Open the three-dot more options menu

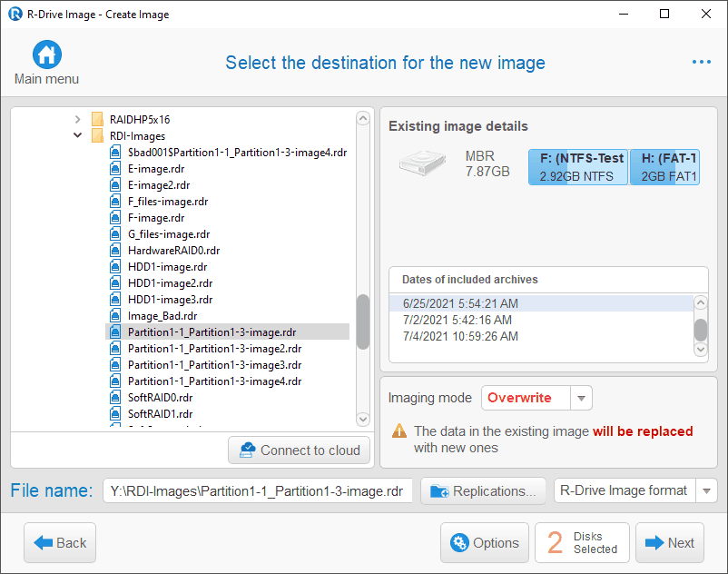pyautogui.click(x=701, y=62)
